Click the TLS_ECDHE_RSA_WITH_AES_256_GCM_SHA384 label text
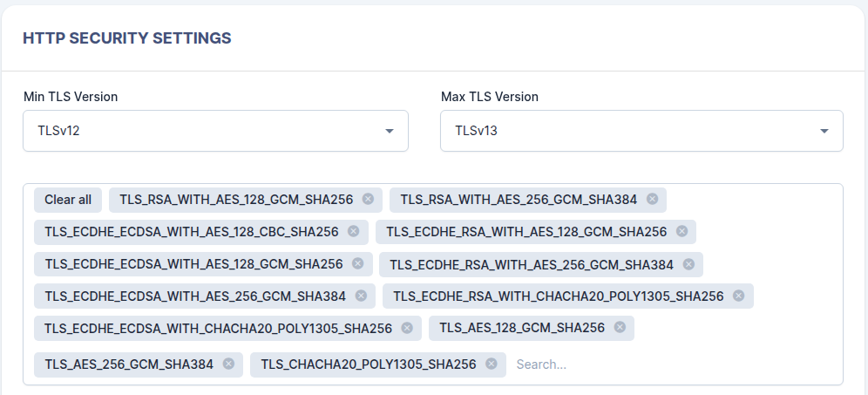This screenshot has height=395, width=868. pos(532,265)
